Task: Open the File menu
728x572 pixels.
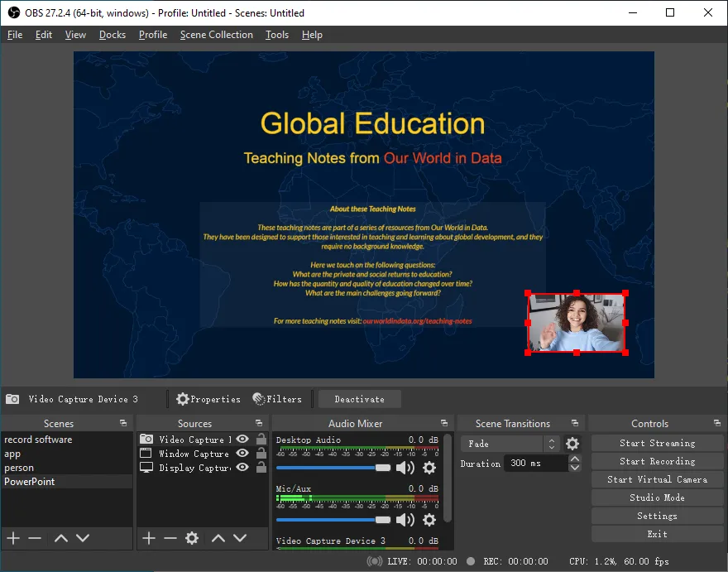Action: 15,35
